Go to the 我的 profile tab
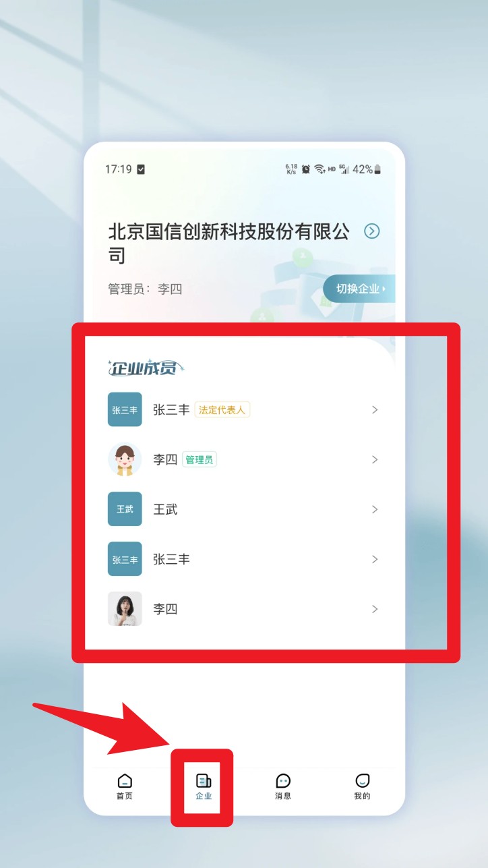This screenshot has height=868, width=488. [x=362, y=787]
